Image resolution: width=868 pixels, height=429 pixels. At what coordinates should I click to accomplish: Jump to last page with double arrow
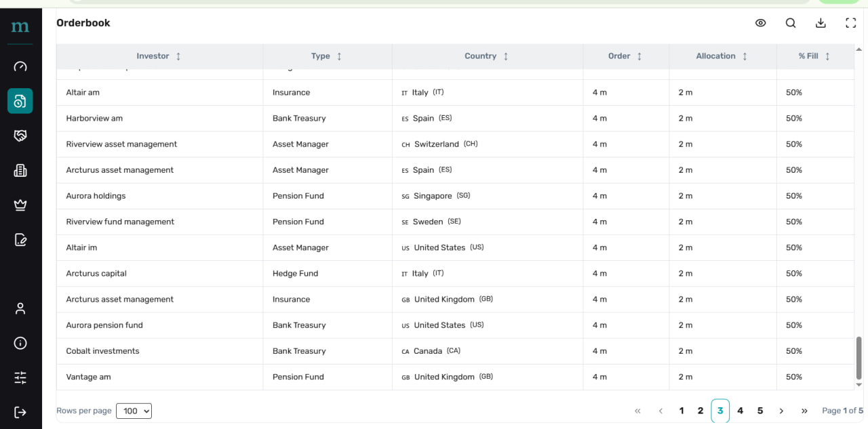click(x=804, y=411)
